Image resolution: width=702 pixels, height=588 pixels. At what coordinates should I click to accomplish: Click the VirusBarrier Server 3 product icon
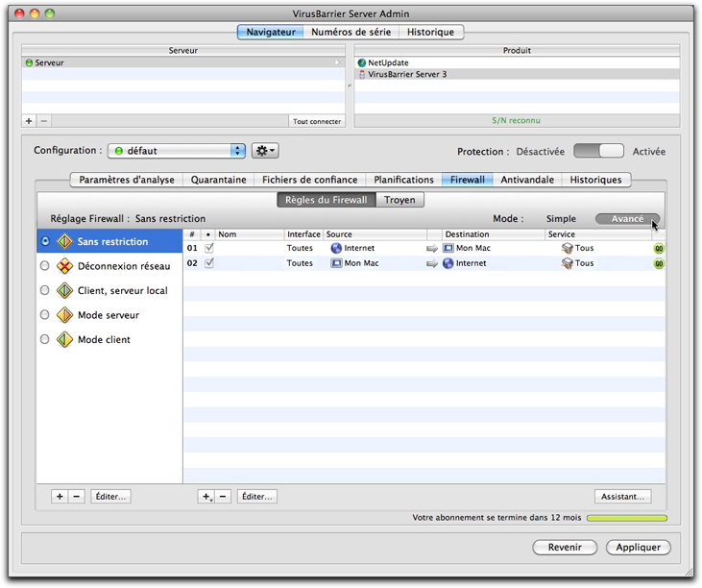click(362, 74)
